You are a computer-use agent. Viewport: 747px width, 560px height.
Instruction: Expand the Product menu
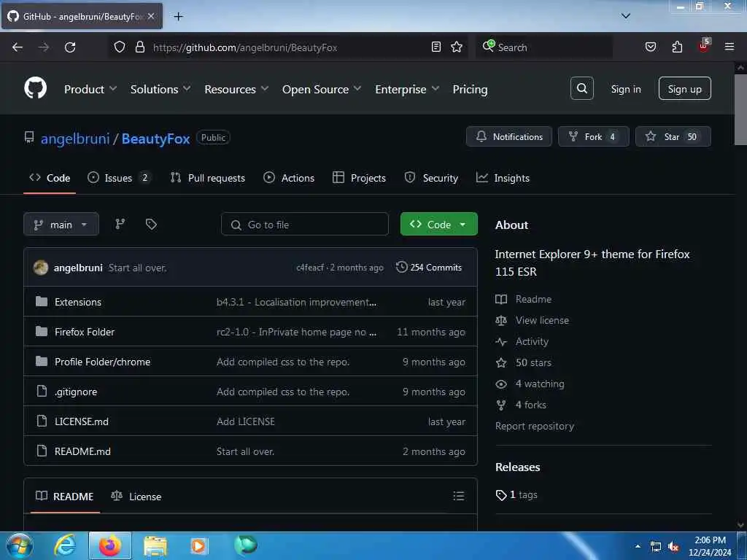pos(90,89)
